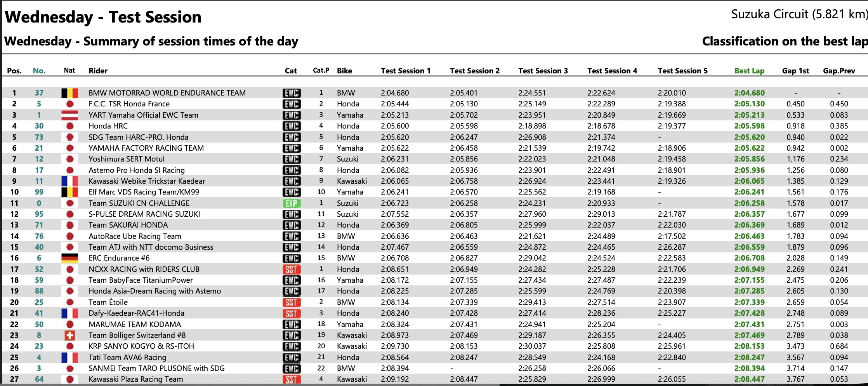868x386 pixels.
Task: Click race number 37 in first row
Action: (39, 93)
